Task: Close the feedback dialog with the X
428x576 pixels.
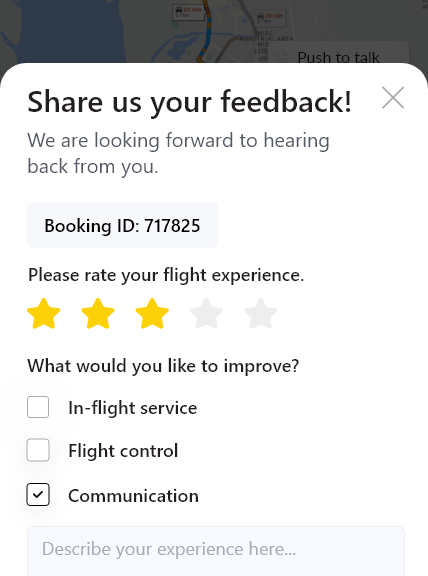Action: point(393,98)
